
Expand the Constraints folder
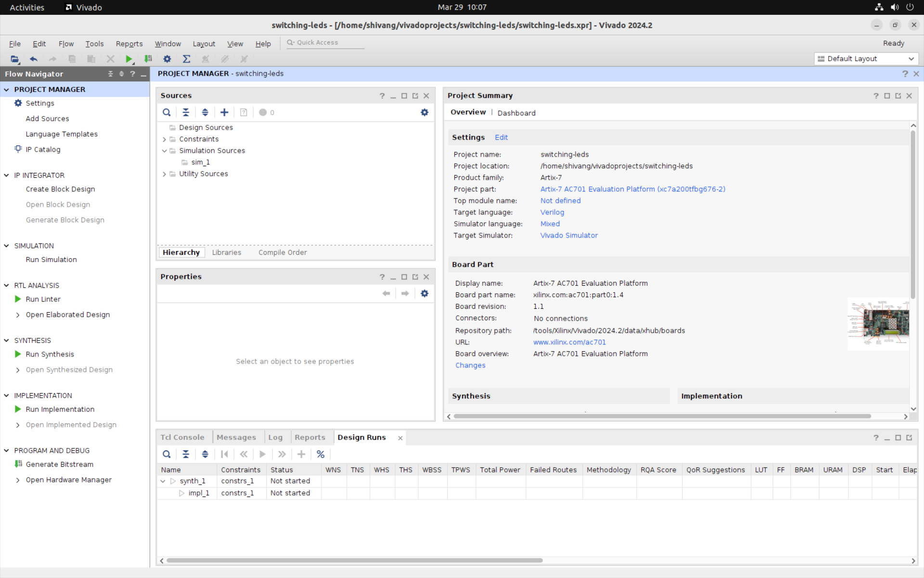tap(165, 139)
